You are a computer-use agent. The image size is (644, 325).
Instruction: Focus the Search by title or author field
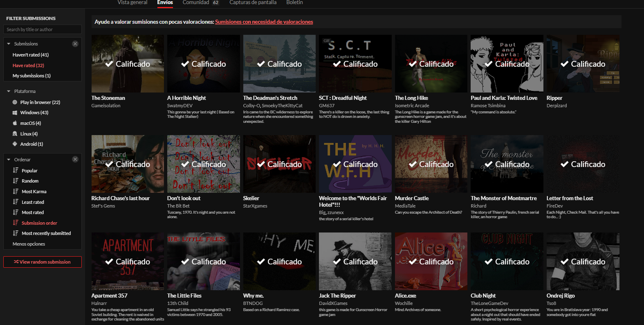point(43,29)
